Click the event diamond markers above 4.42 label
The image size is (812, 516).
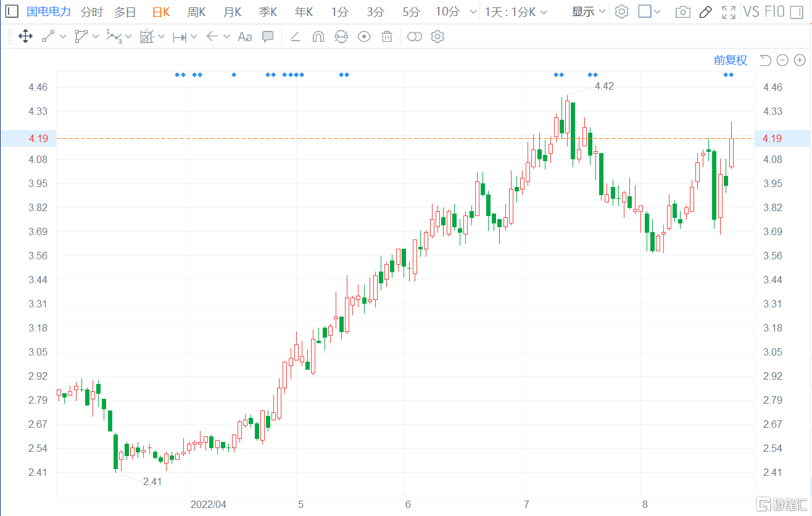(x=592, y=75)
